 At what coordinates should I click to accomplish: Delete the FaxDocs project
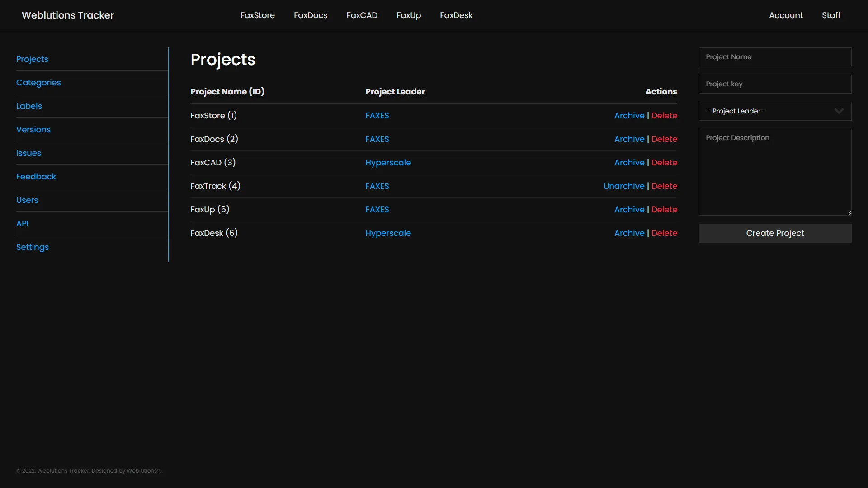665,139
